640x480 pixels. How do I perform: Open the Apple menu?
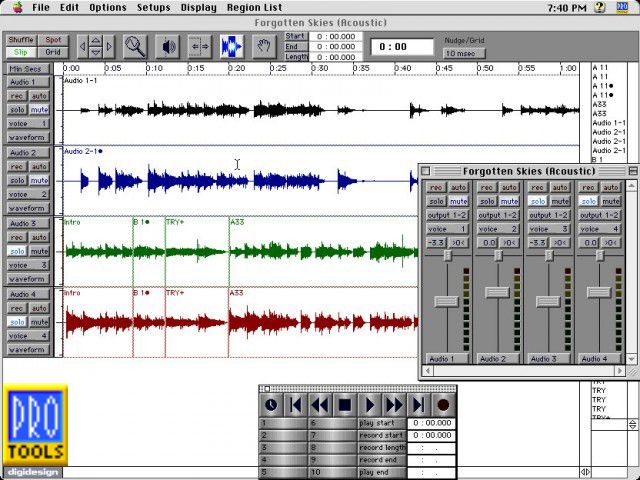[x=17, y=7]
